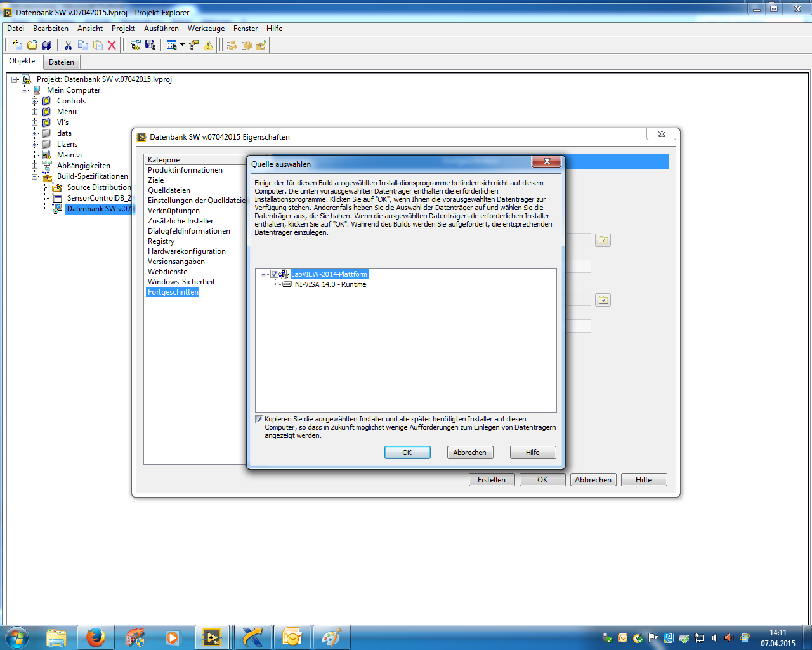The height and width of the screenshot is (650, 812).
Task: Collapse the Projekt root tree node
Action: point(15,79)
